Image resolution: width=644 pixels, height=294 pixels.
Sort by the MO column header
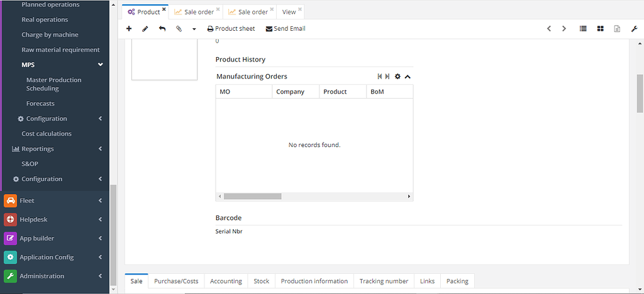tap(244, 92)
